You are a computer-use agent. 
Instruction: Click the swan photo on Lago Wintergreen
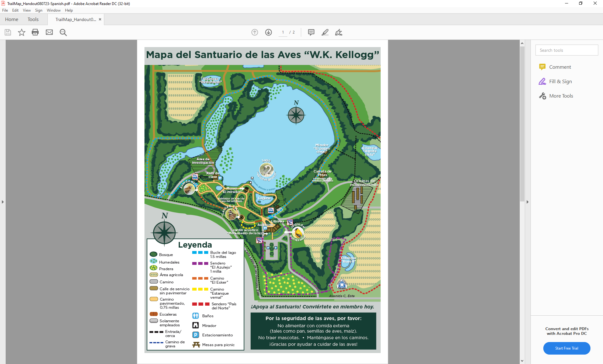(x=267, y=170)
